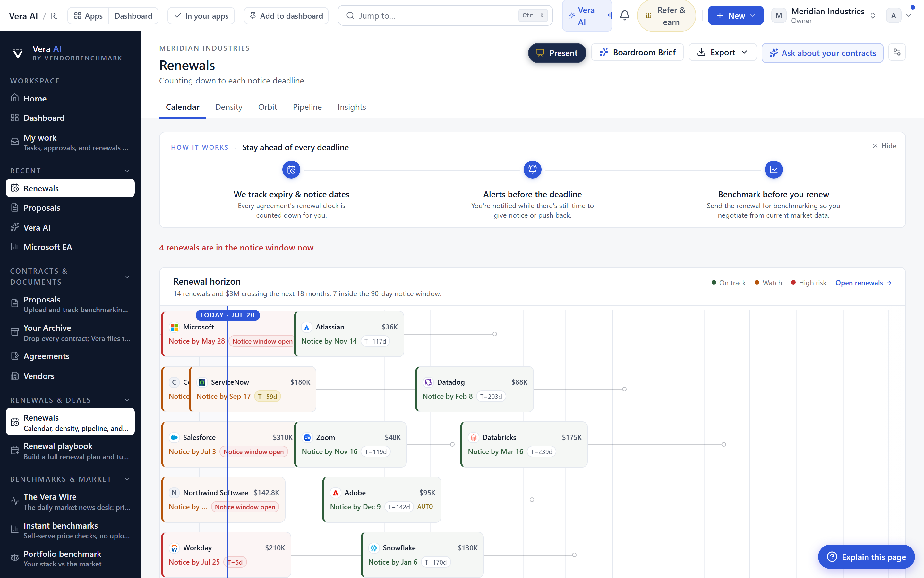Open the notifications bell

click(625, 15)
